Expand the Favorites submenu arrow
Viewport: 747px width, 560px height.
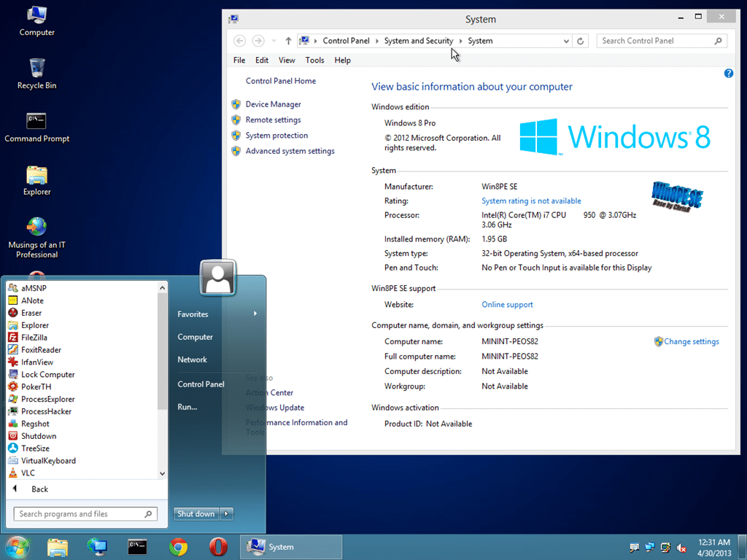[x=255, y=314]
